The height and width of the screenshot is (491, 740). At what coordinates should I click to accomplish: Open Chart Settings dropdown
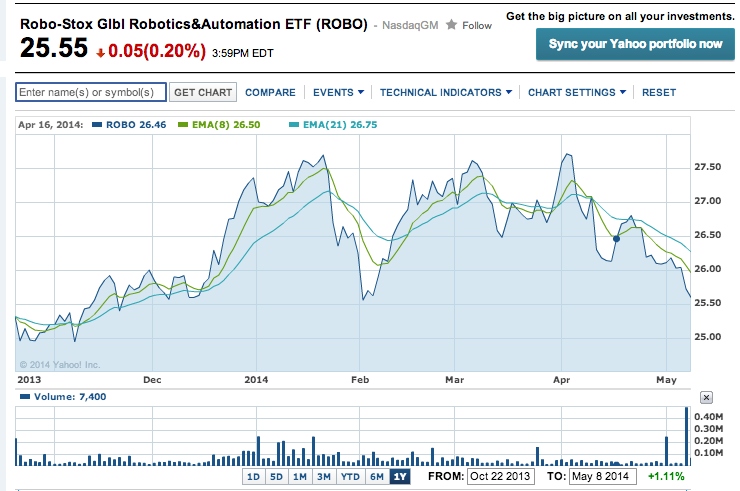[577, 93]
